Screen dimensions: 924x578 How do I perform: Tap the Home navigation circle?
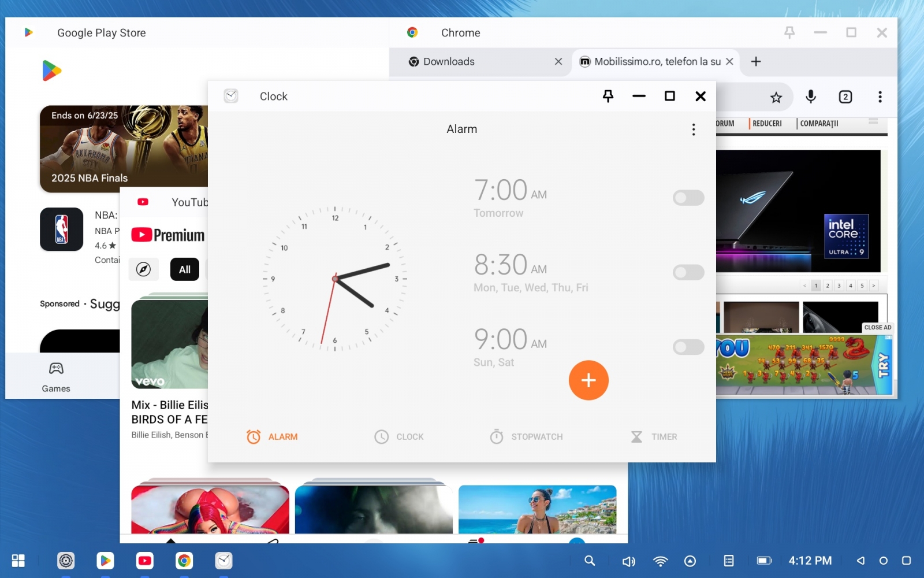click(x=884, y=561)
